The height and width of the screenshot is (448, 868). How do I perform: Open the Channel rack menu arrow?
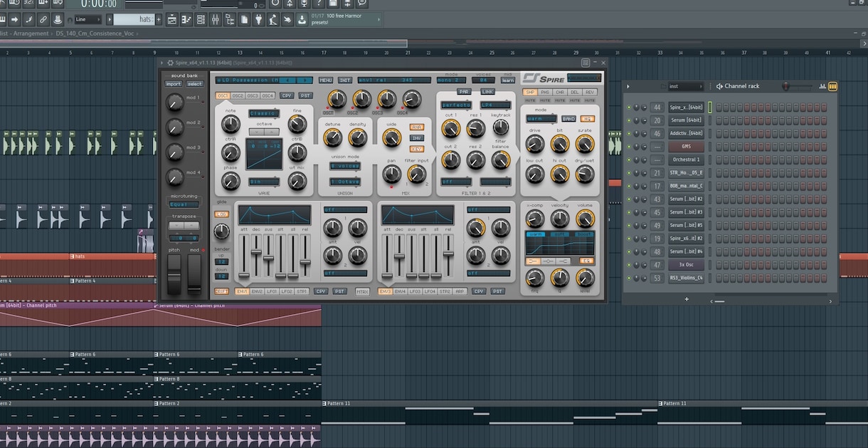pyautogui.click(x=628, y=86)
